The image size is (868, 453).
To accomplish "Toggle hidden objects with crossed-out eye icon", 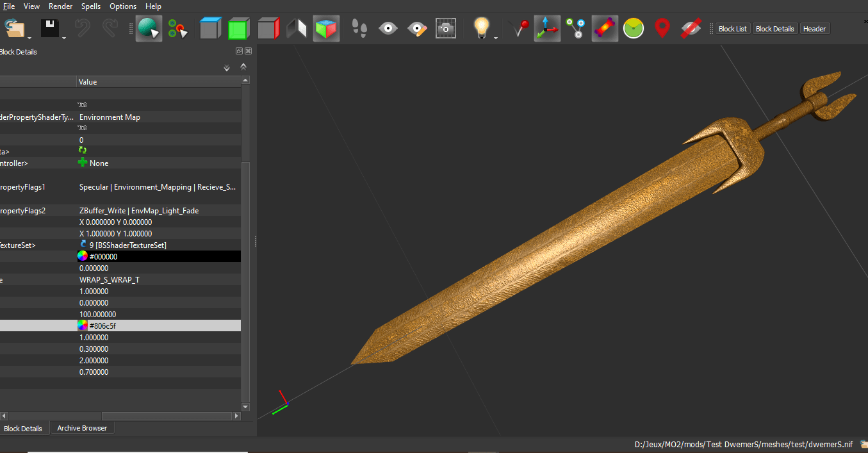I will [691, 28].
